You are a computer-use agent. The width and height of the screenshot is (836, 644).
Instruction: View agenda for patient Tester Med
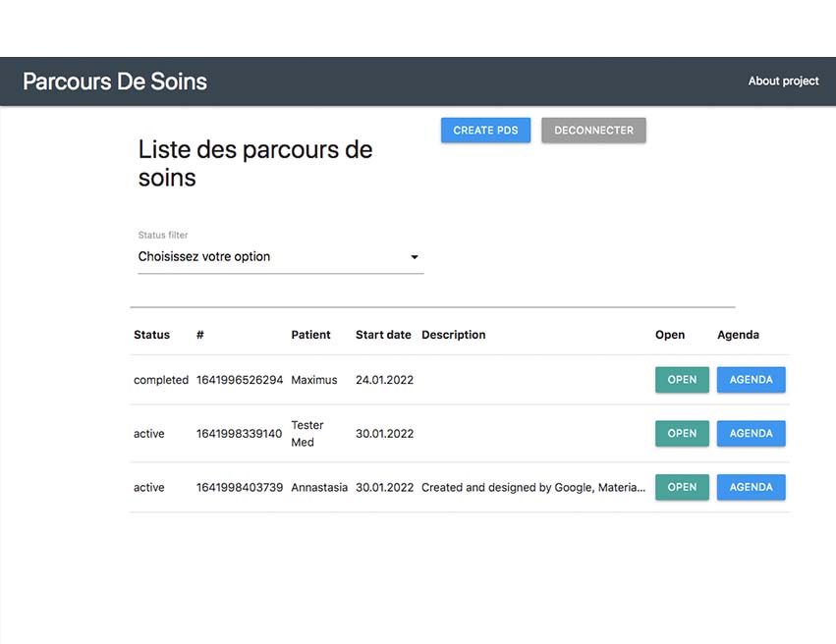[x=751, y=434]
